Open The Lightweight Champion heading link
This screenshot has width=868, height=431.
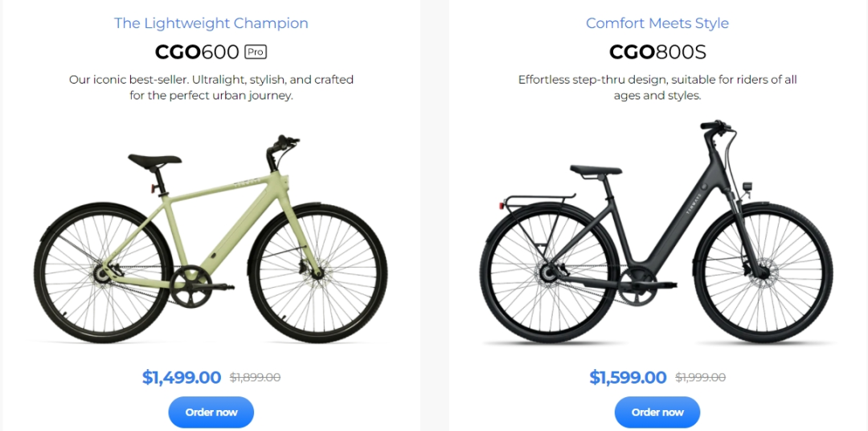[x=211, y=23]
